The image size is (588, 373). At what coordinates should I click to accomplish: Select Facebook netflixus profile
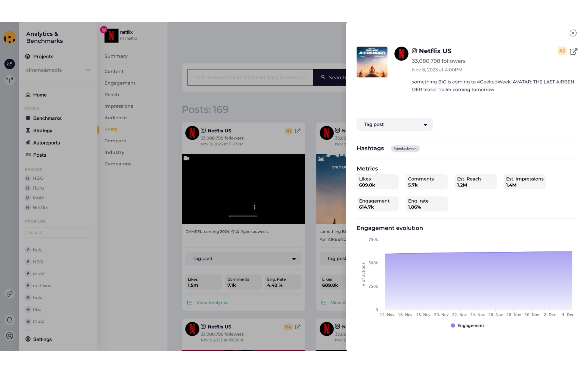pyautogui.click(x=38, y=286)
